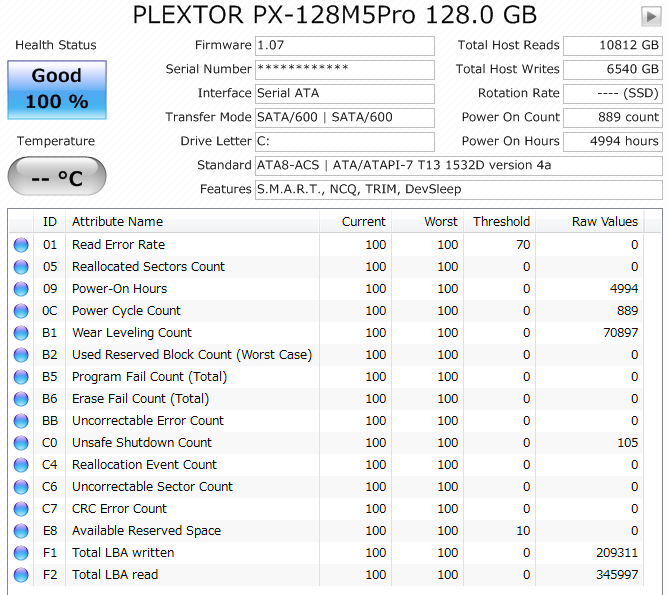Click the Raw Values column header
The width and height of the screenshot is (669, 595).
[x=590, y=222]
